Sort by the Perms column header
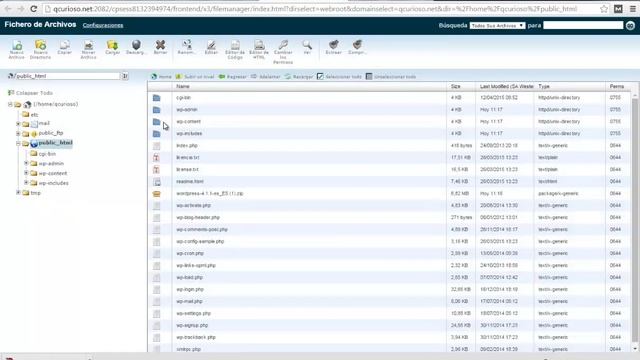640x360 pixels. tap(617, 87)
